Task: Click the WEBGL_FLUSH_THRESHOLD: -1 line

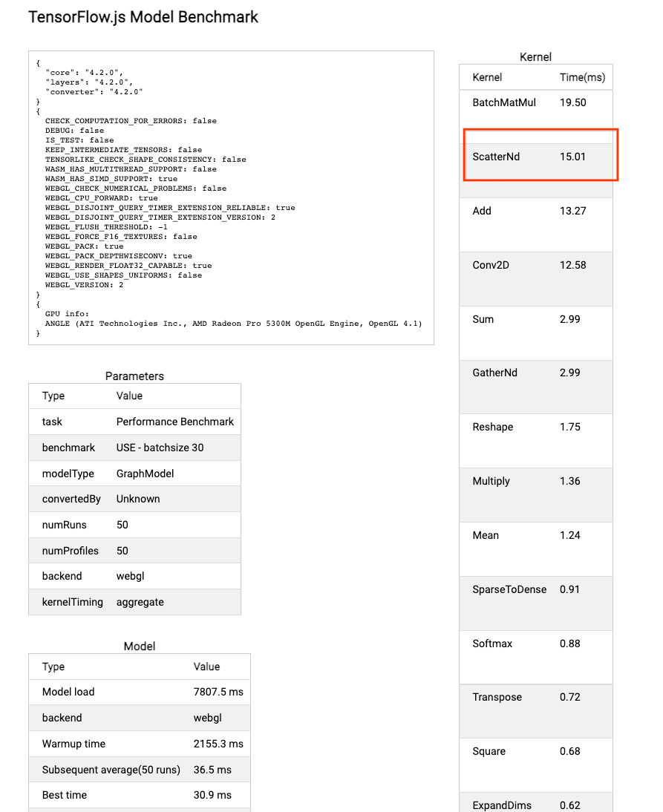Action: point(106,227)
